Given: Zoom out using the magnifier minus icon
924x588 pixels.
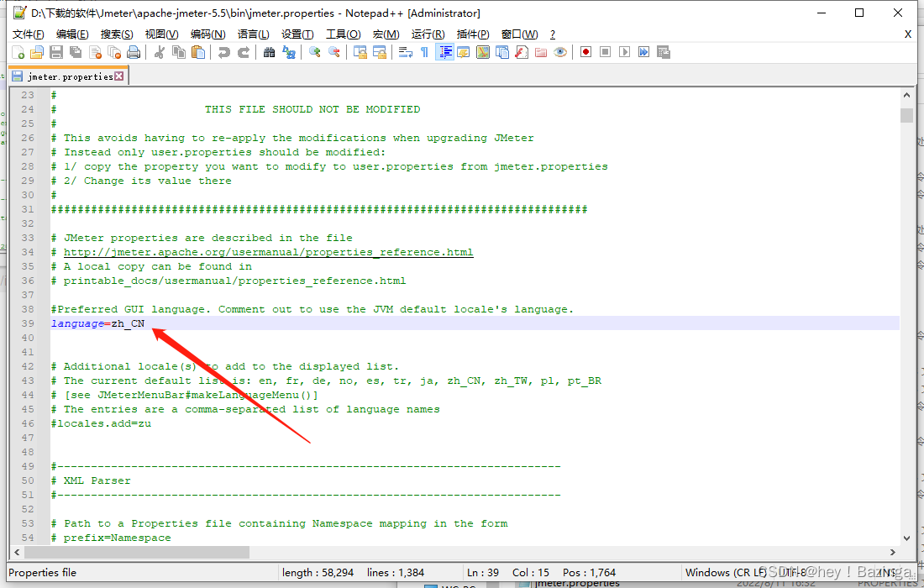Looking at the screenshot, I should click(x=334, y=52).
